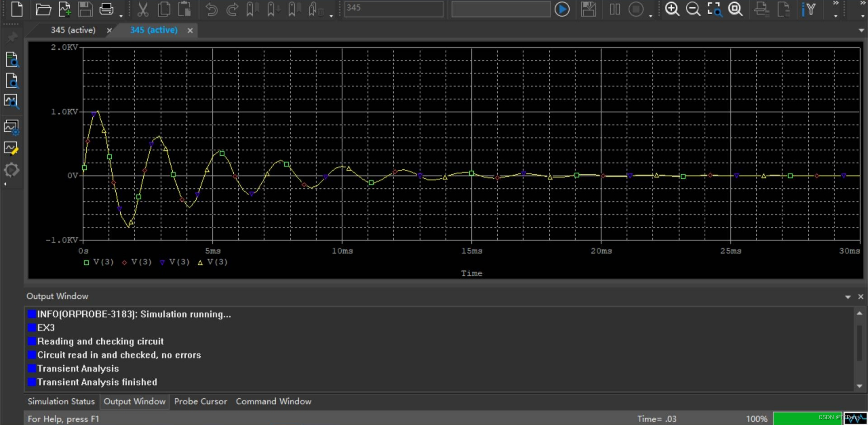The height and width of the screenshot is (425, 868).
Task: Switch to the Probe Cursor tab
Action: pos(201,401)
